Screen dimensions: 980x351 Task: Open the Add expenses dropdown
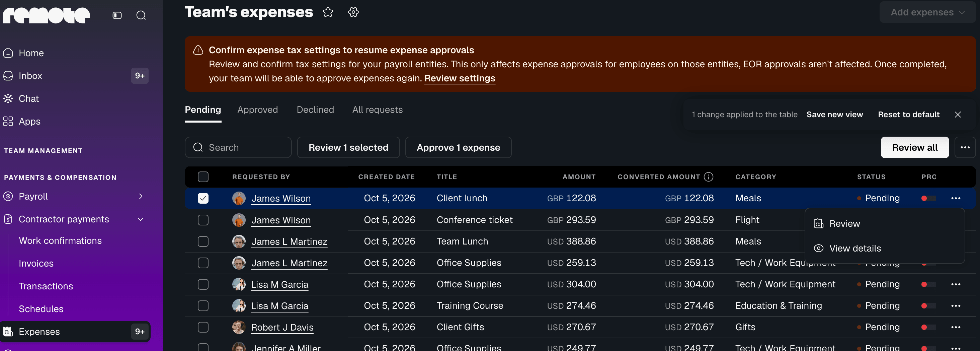tap(927, 12)
